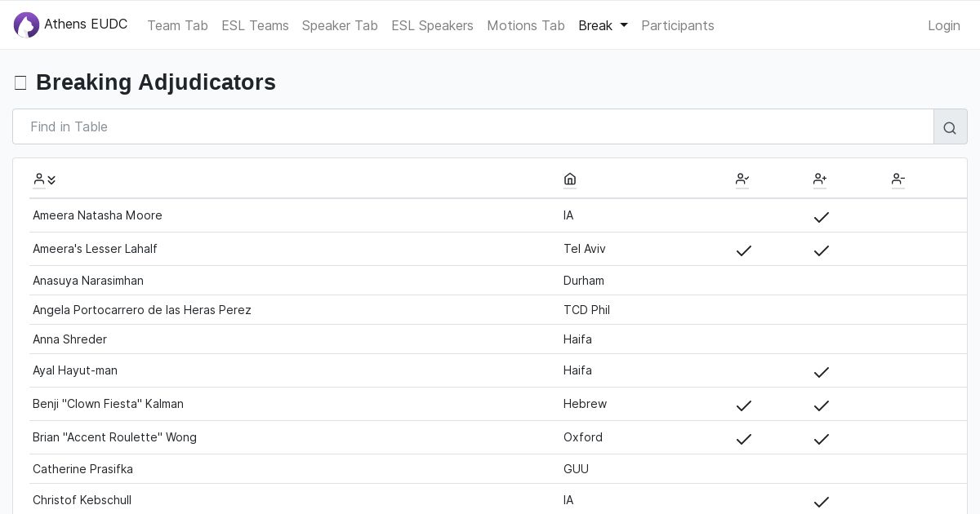Click the Hebrew institution cell

tap(585, 404)
